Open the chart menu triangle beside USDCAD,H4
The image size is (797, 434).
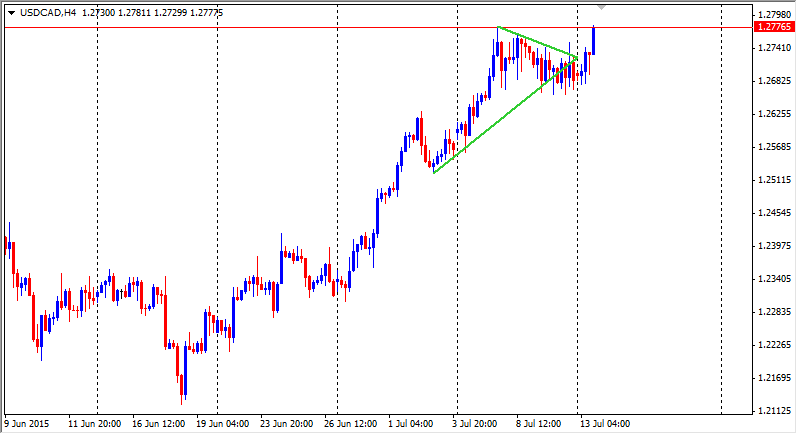tap(12, 13)
